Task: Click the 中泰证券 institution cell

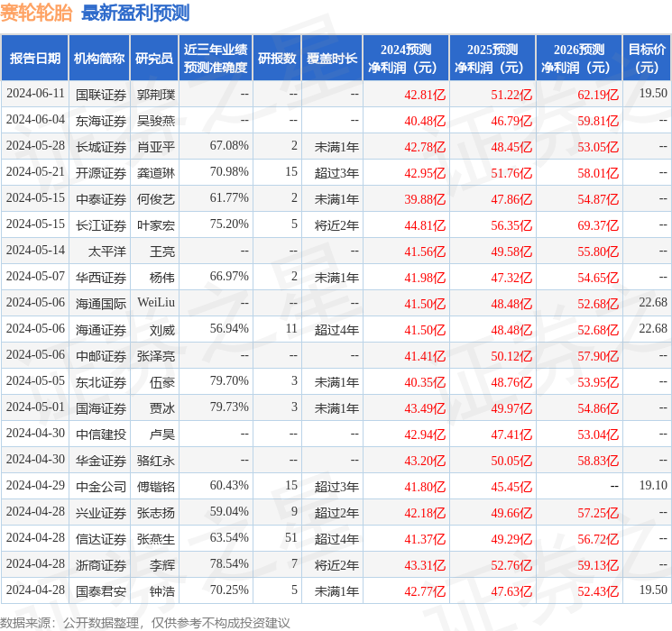Action: [x=101, y=199]
